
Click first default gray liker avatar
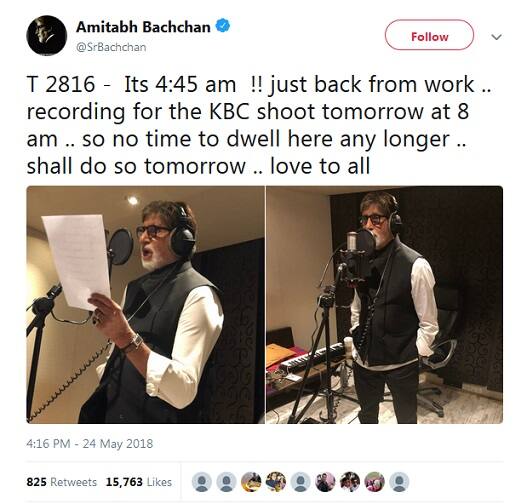202,482
